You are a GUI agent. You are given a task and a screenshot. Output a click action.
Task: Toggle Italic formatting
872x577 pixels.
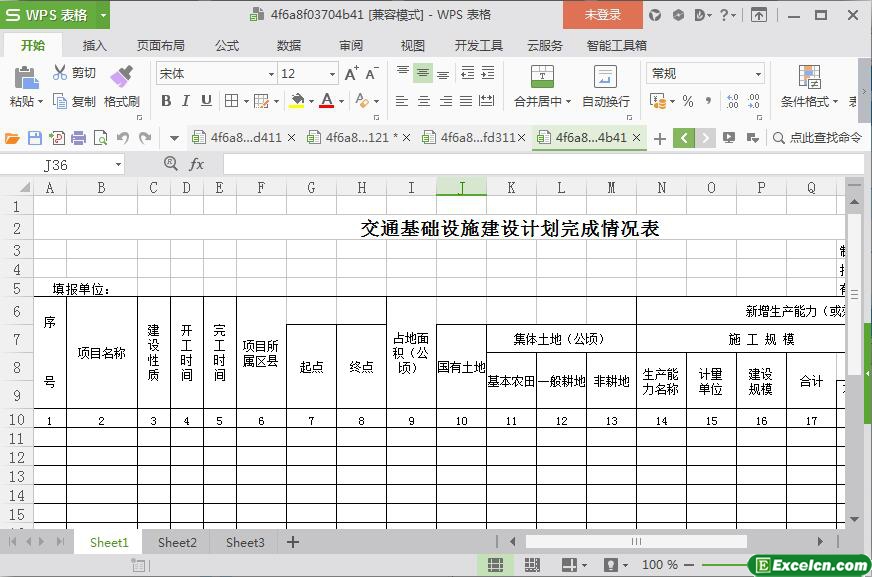point(186,101)
